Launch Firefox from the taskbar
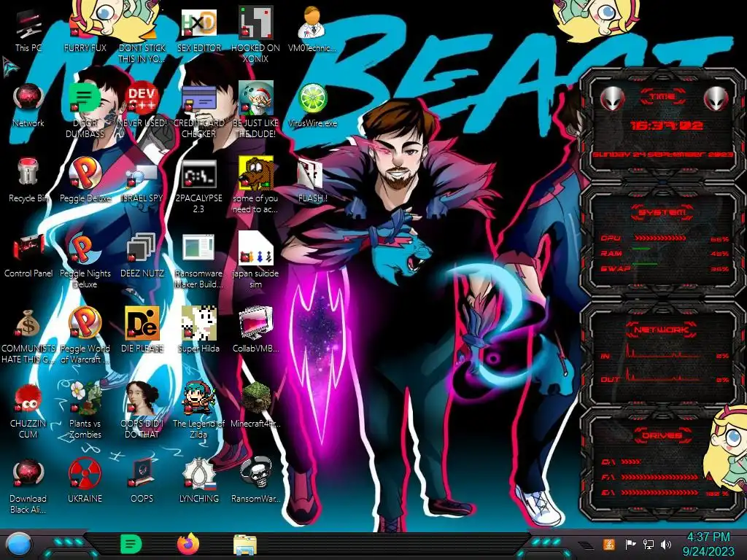 pyautogui.click(x=188, y=544)
